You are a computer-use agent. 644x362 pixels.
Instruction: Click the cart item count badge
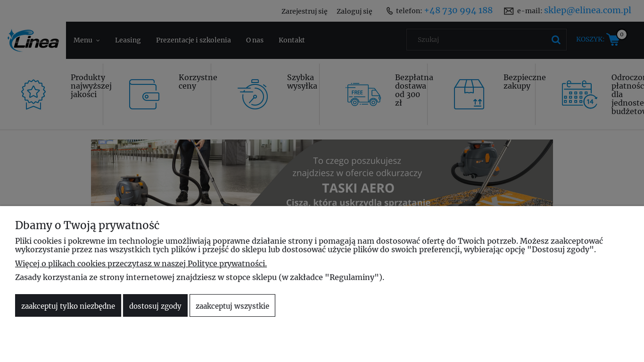click(622, 34)
